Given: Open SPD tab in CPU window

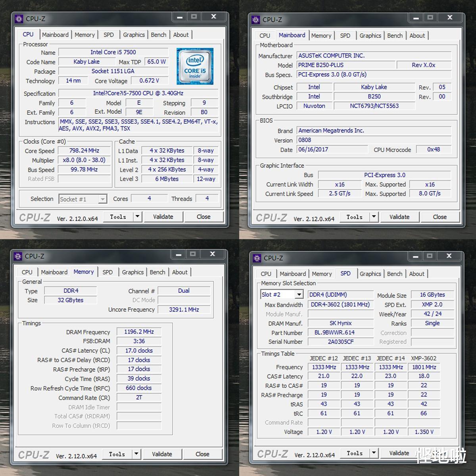Looking at the screenshot, I should pos(109,35).
